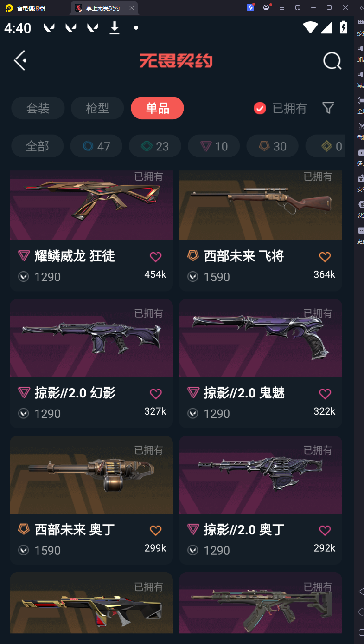The height and width of the screenshot is (644, 364).
Task: Like the 掠影//2.0 鬼魅 skin heart
Action: (325, 394)
